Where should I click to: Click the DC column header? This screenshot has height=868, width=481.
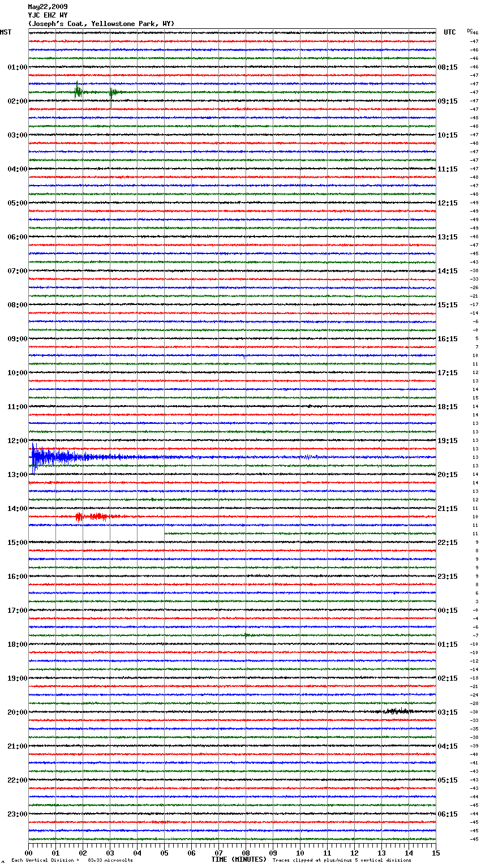470,31
